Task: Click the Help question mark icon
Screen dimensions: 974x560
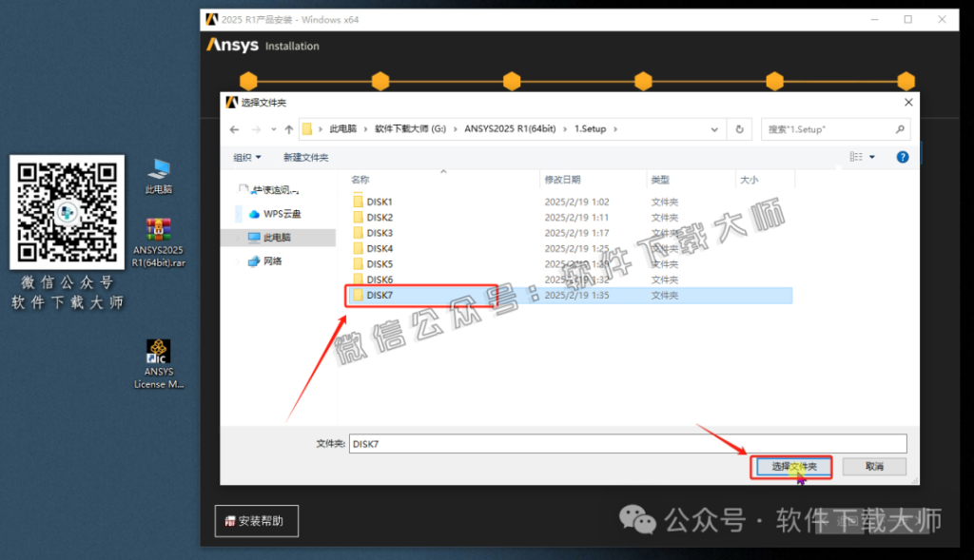Action: point(902,157)
